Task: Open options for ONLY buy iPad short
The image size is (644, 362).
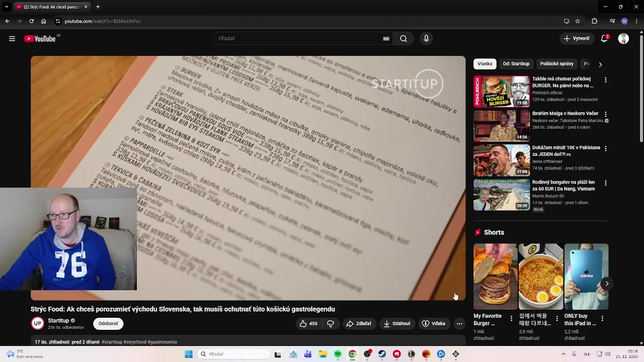Action: pyautogui.click(x=602, y=319)
